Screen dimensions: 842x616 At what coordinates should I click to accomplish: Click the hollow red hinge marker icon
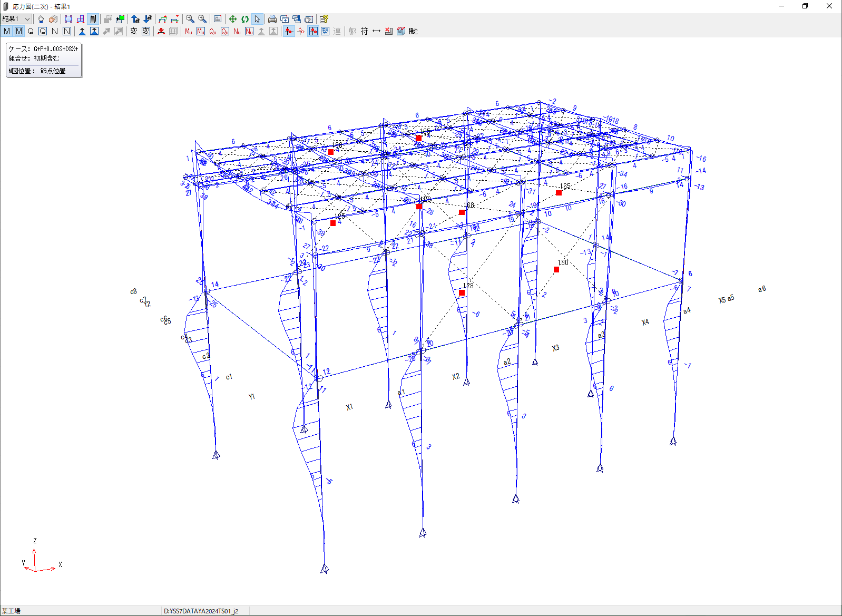pos(301,31)
